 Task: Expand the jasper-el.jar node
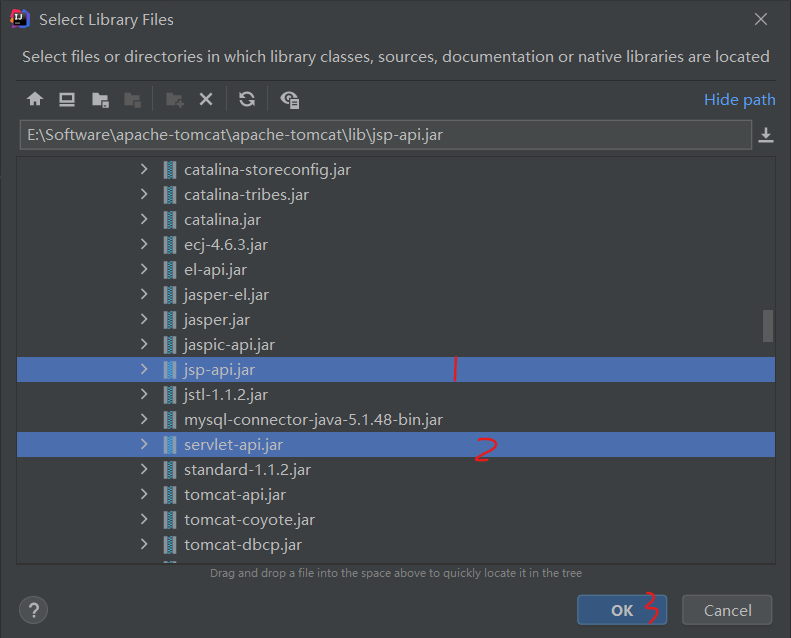144,294
